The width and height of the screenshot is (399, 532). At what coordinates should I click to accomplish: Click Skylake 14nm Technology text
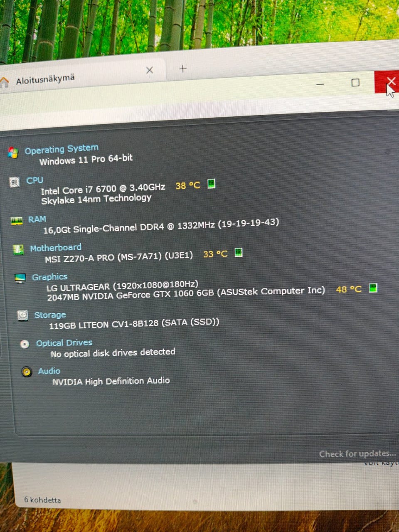(96, 199)
